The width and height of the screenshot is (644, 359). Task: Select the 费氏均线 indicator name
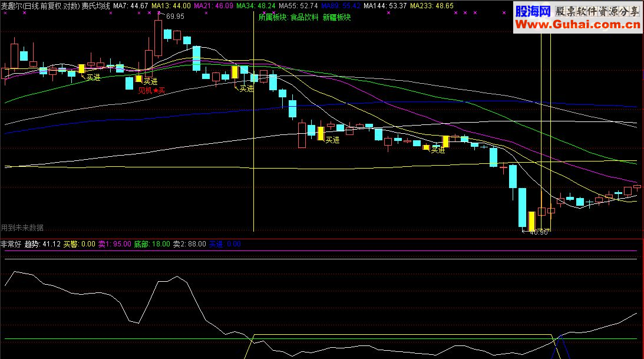(95, 6)
